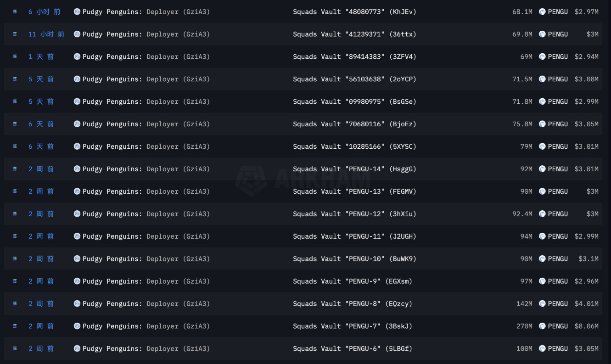
Task: Open the "6 小时 前" transaction timestamp link
Action: pyautogui.click(x=44, y=12)
